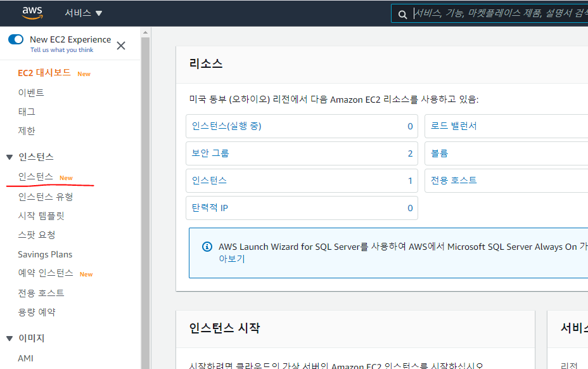588x369 pixels.
Task: Click the search magnifier icon
Action: pyautogui.click(x=402, y=14)
